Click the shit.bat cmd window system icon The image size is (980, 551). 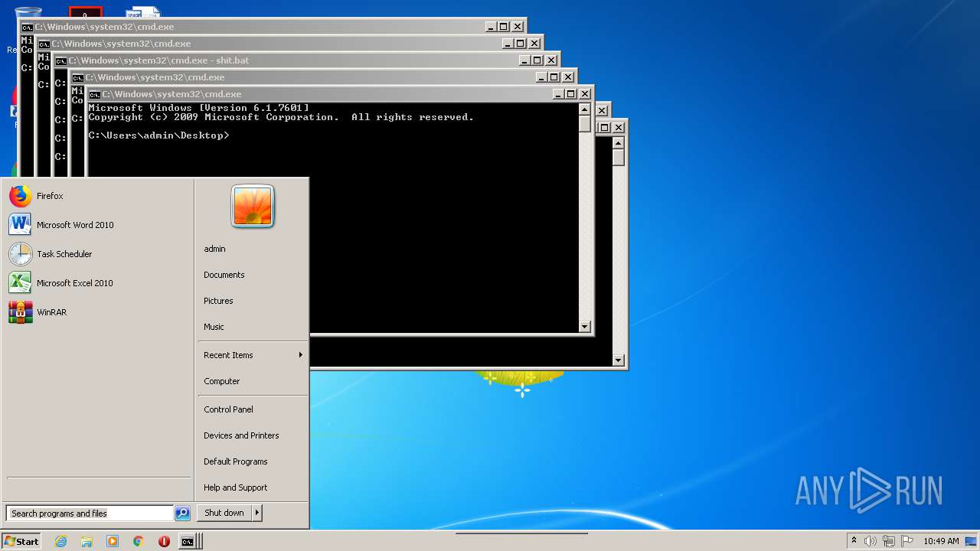[60, 60]
